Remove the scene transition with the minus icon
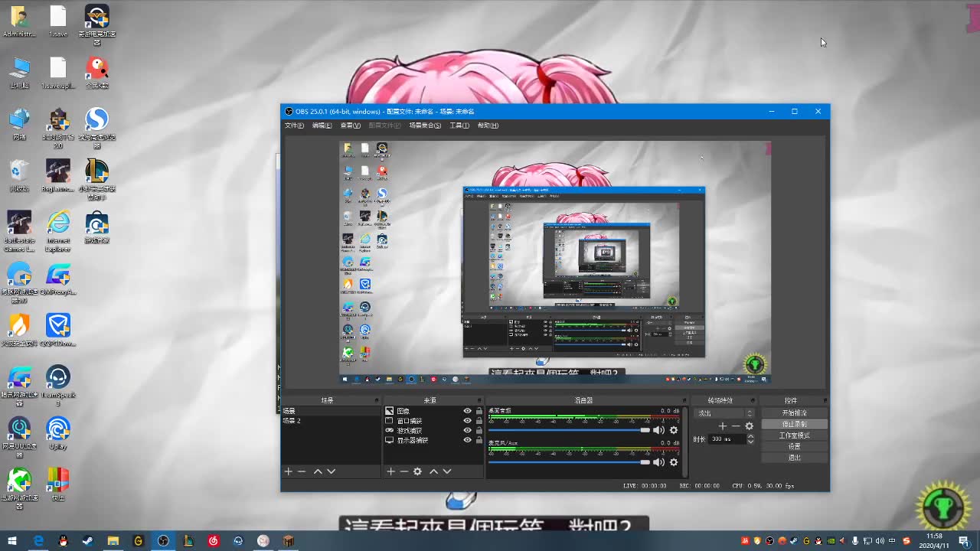980x551 pixels. (x=736, y=426)
